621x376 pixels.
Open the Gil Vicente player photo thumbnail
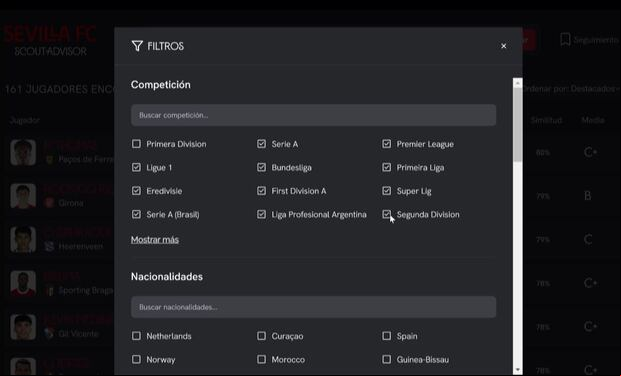(23, 327)
